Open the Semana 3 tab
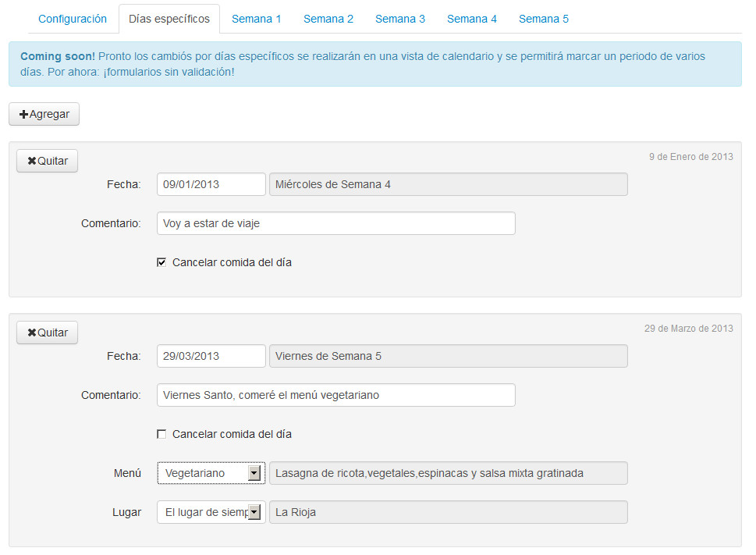Image resolution: width=756 pixels, height=555 pixels. [400, 19]
